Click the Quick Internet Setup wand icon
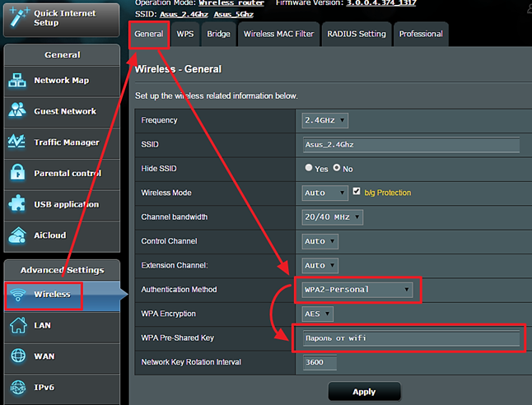532x405 pixels. tap(18, 16)
